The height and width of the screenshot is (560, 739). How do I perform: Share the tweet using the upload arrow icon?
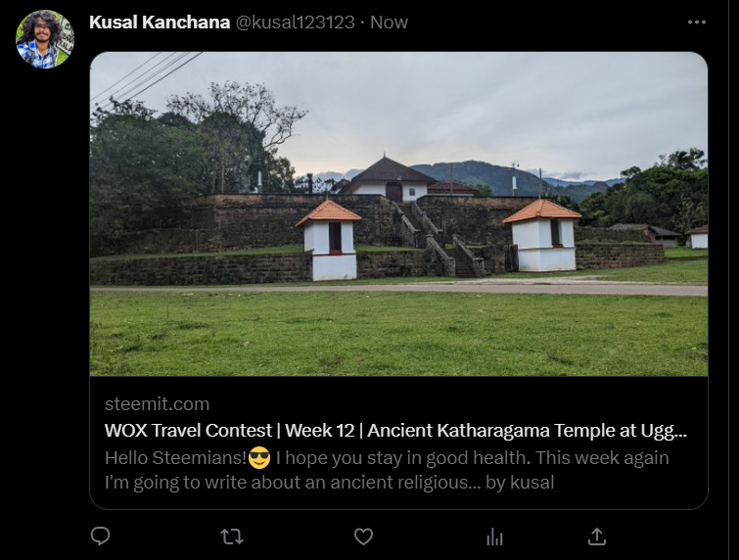pyautogui.click(x=597, y=537)
